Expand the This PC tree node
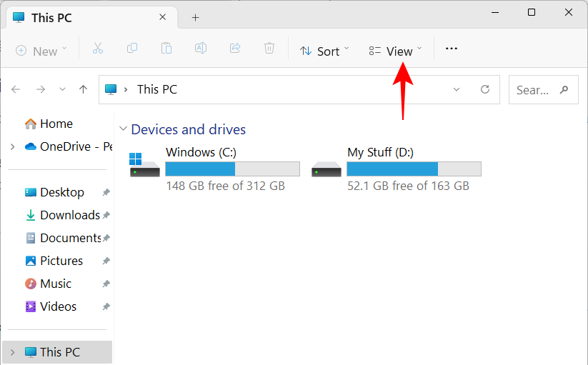Screen dimensions: 588x365 point(13,352)
